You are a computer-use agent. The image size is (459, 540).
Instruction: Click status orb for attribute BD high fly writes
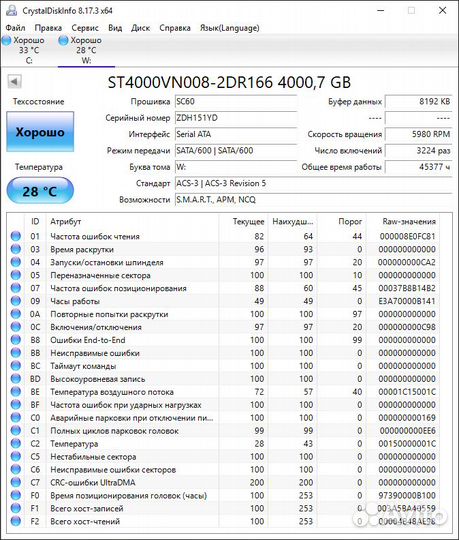point(16,379)
